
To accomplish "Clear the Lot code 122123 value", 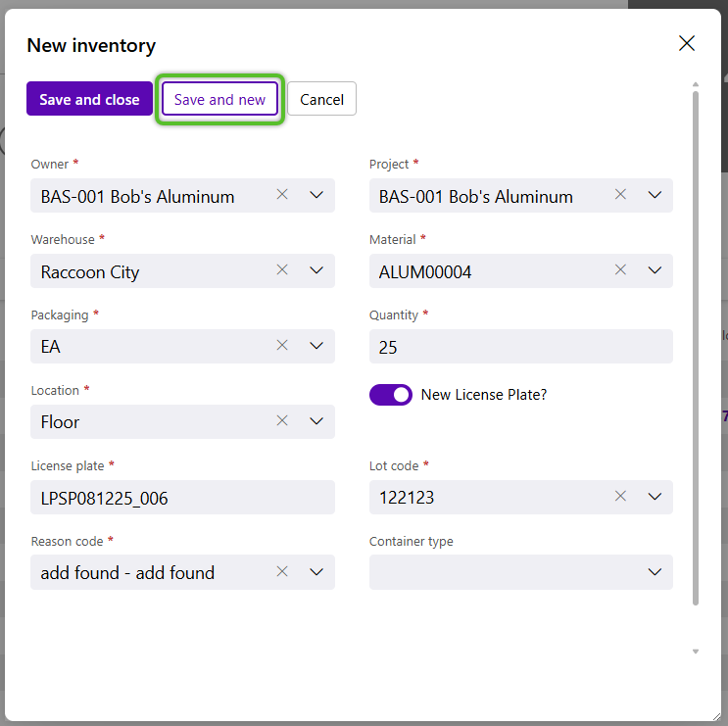I will click(620, 496).
